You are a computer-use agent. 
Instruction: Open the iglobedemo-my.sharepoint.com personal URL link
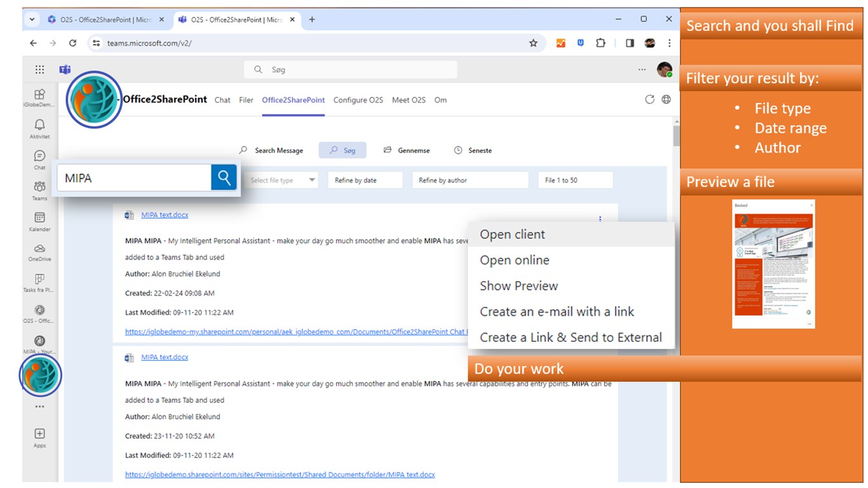pyautogui.click(x=296, y=332)
